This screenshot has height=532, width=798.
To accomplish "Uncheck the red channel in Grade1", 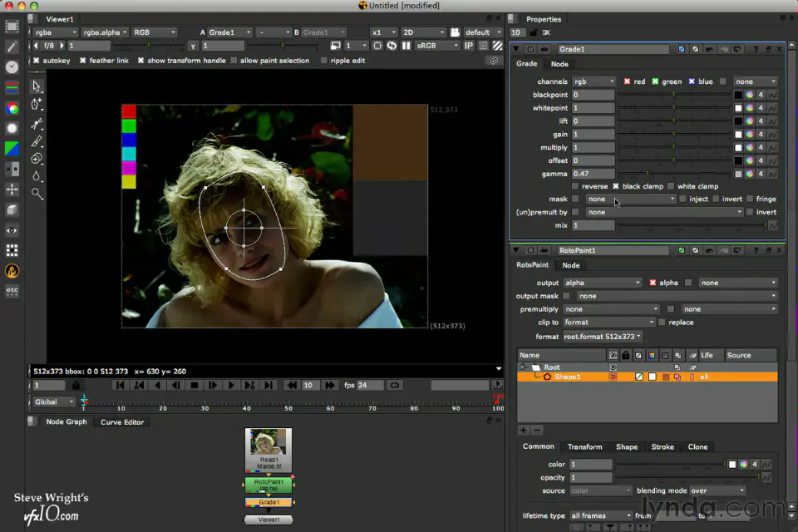I will (x=627, y=81).
